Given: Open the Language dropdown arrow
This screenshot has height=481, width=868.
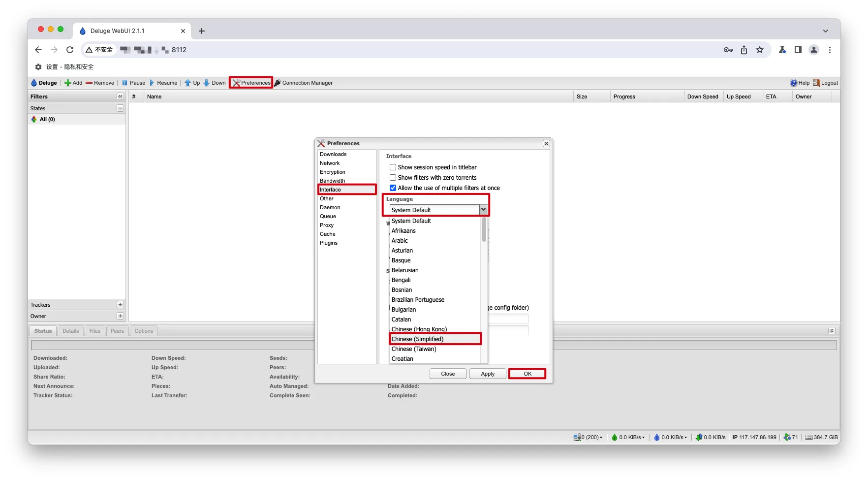Looking at the screenshot, I should [x=483, y=210].
